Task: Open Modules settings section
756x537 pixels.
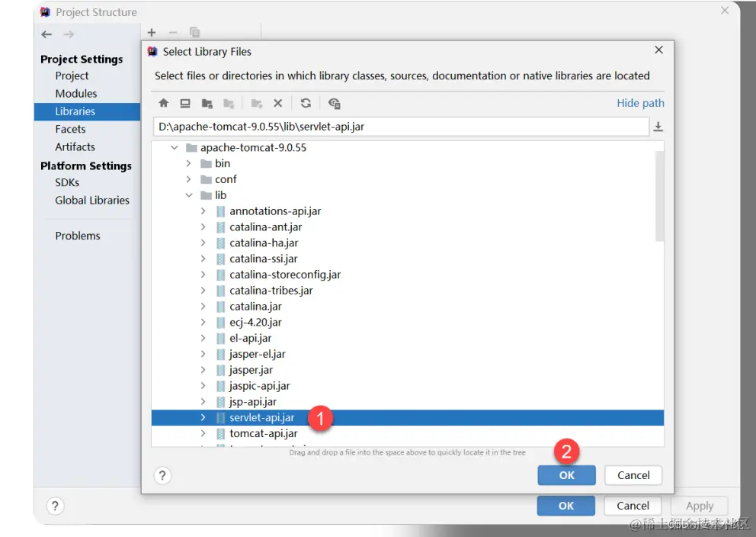Action: (76, 94)
